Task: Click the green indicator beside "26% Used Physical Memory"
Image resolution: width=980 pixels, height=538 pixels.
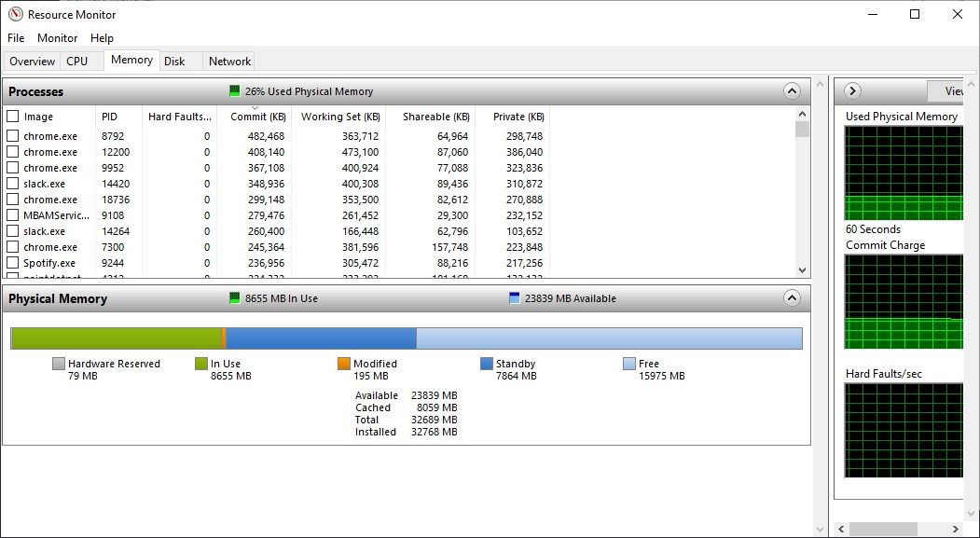Action: (234, 90)
